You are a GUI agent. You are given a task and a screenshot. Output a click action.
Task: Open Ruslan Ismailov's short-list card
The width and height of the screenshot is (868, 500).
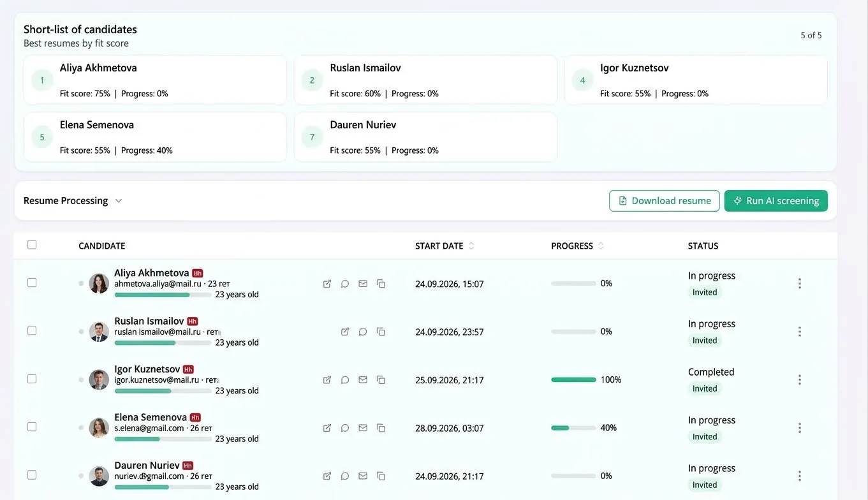pos(425,80)
